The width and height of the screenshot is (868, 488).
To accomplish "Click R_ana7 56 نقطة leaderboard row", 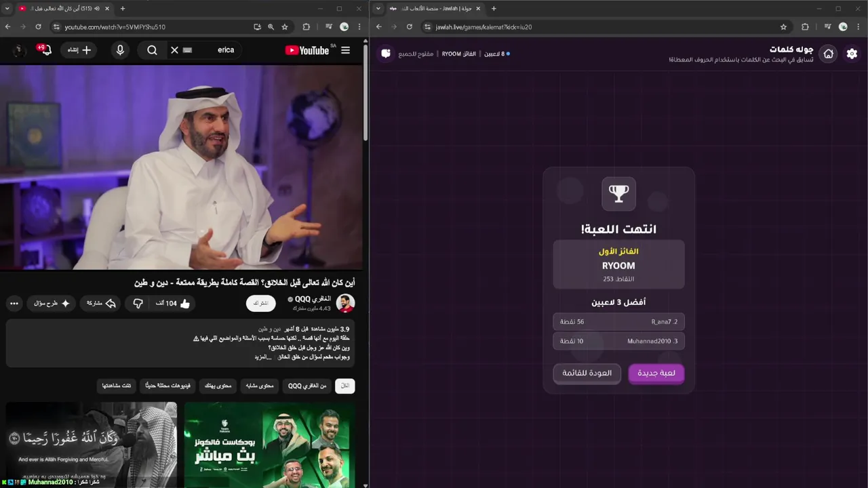I will point(618,322).
